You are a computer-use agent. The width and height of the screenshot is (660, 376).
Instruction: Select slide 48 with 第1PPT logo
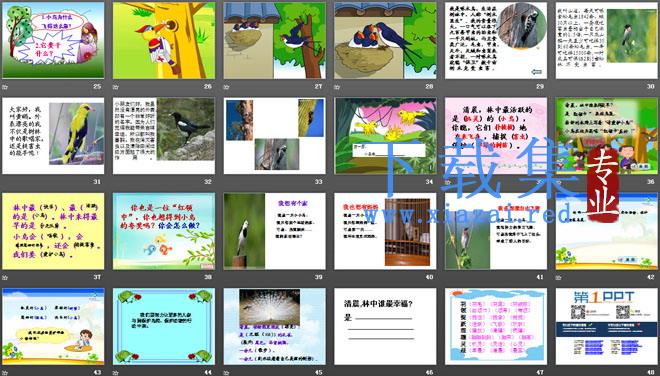point(607,326)
